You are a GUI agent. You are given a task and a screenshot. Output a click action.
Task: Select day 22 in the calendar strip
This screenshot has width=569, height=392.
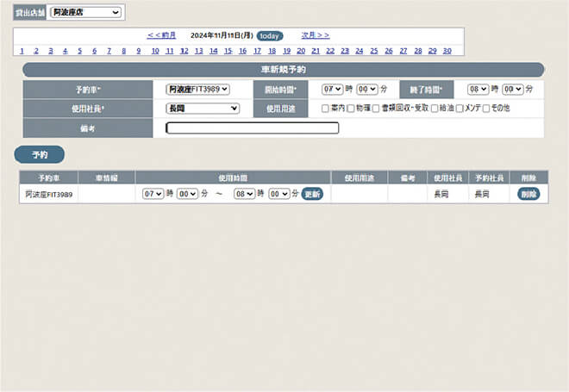(330, 51)
